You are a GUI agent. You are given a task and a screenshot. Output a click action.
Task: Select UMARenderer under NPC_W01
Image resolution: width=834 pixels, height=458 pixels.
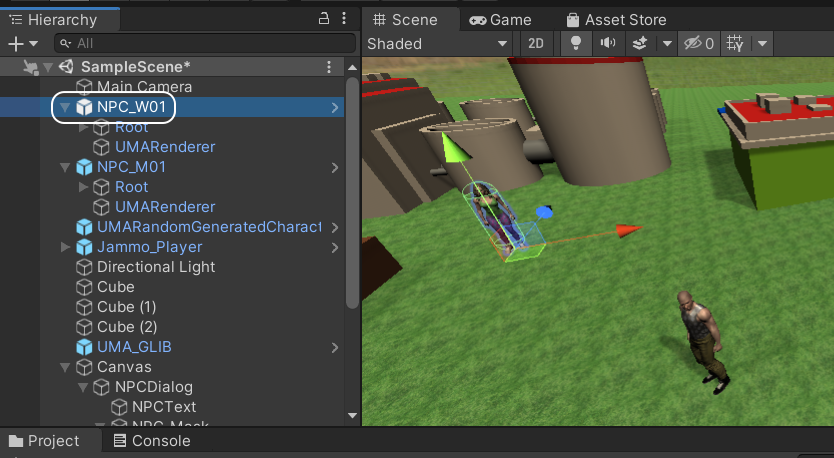pyautogui.click(x=165, y=147)
